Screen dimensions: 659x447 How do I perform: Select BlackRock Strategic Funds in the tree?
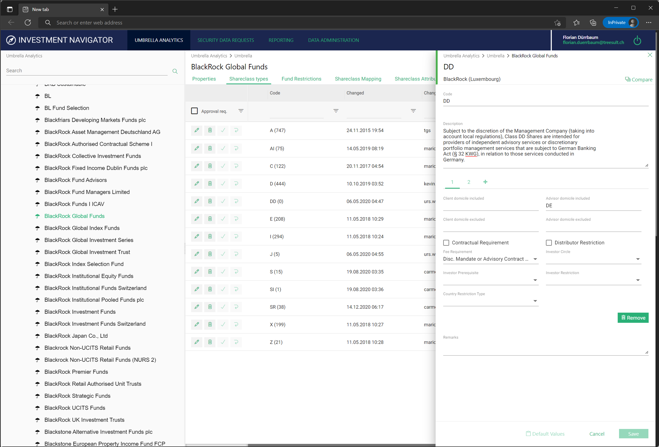(x=77, y=396)
